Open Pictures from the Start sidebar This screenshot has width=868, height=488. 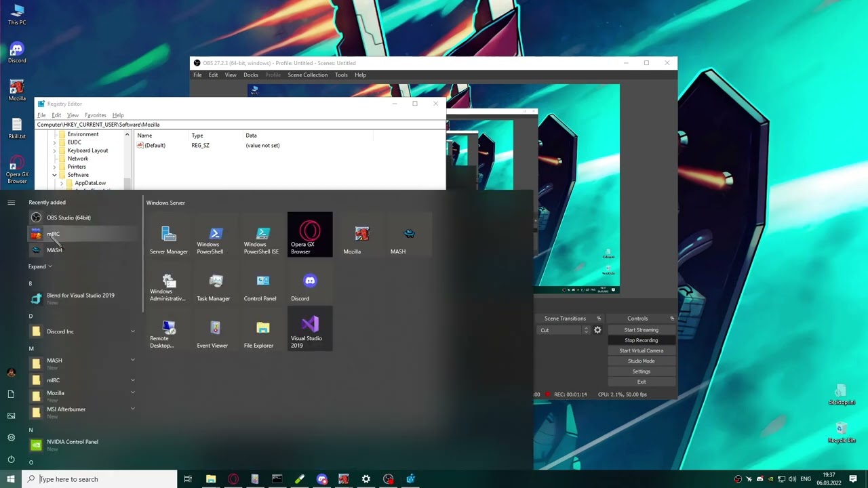[11, 415]
